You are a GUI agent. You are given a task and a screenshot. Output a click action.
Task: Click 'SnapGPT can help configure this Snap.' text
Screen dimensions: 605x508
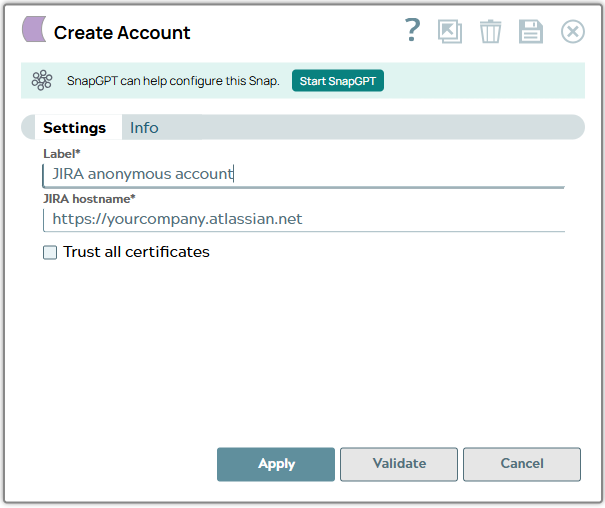[x=173, y=81]
